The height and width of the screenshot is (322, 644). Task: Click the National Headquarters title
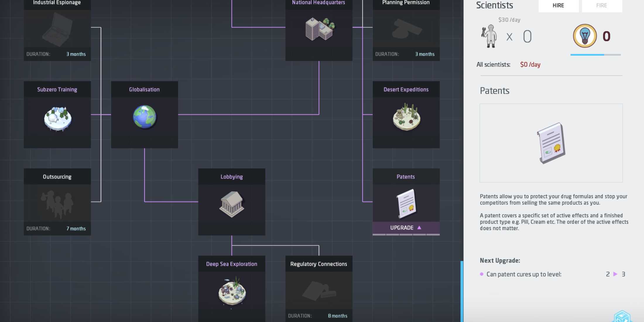[318, 3]
